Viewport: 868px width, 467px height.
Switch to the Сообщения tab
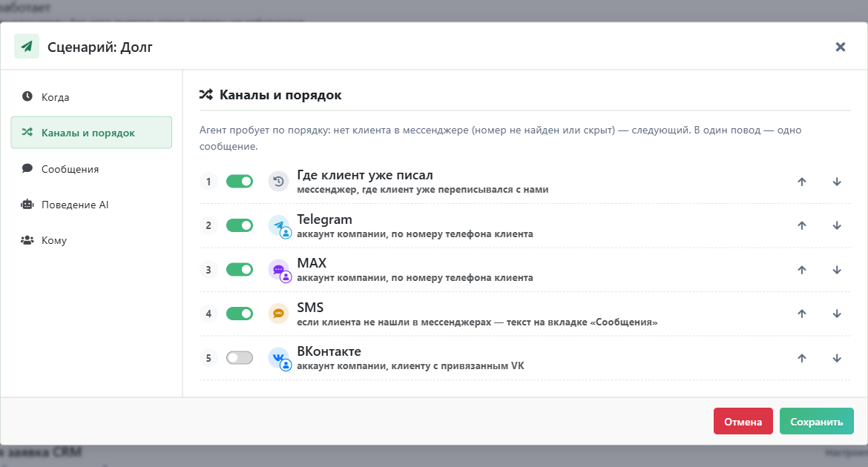(91, 169)
